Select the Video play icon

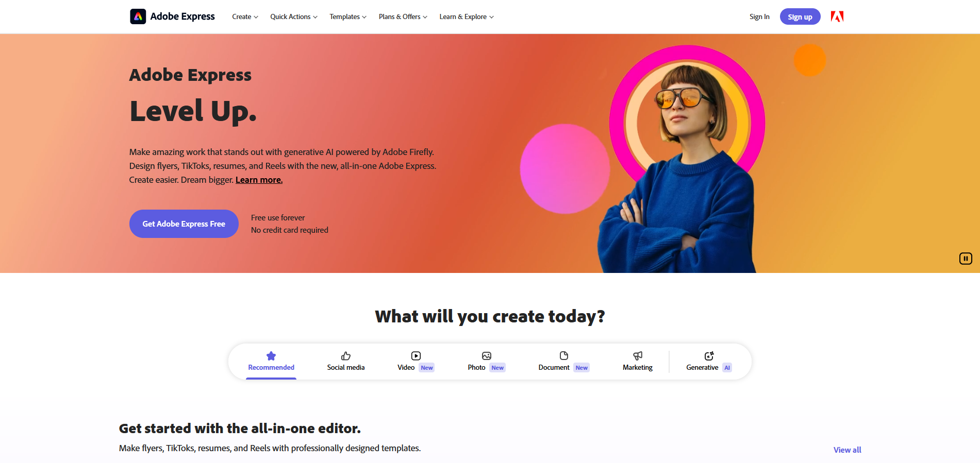(416, 356)
